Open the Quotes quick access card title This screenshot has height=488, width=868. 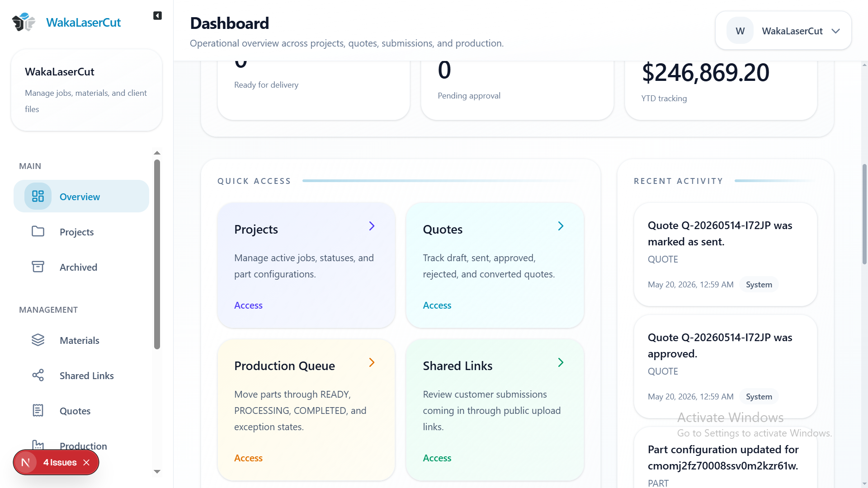click(x=443, y=229)
